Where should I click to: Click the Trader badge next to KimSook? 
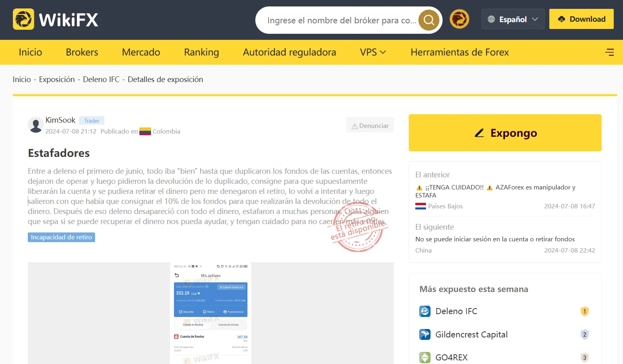pos(92,121)
